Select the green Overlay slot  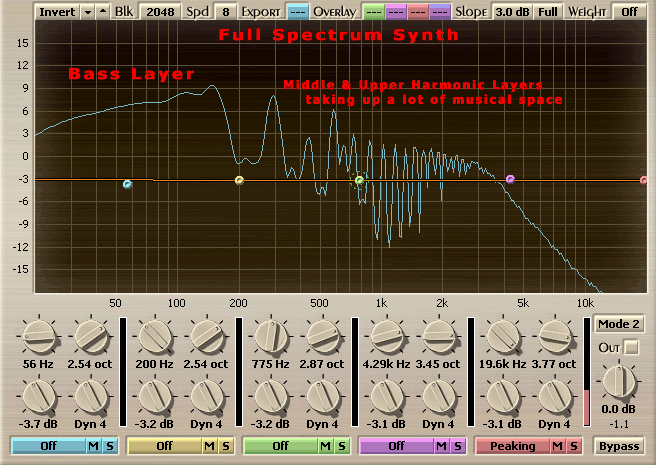tap(373, 12)
